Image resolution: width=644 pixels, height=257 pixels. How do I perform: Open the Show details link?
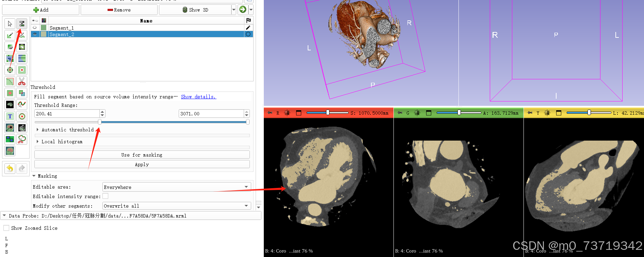coord(198,97)
